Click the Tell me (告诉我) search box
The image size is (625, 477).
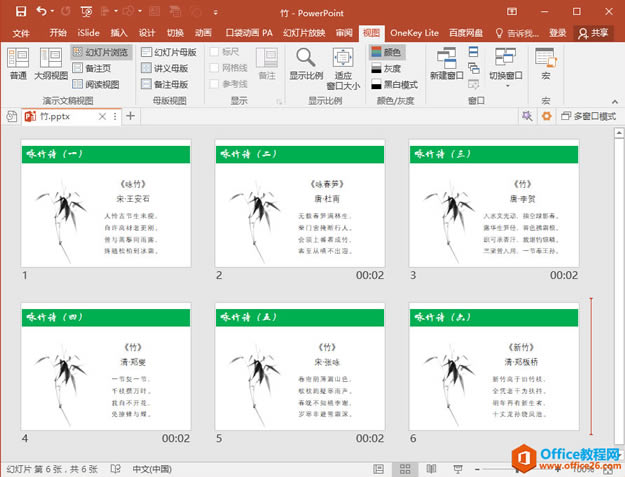(x=517, y=33)
